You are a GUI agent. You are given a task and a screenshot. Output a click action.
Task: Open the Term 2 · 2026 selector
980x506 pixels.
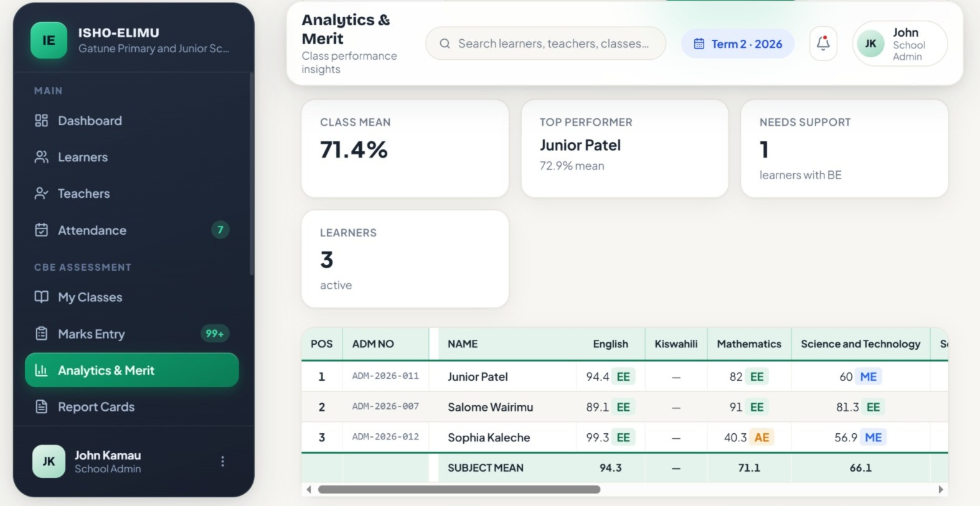pyautogui.click(x=738, y=44)
